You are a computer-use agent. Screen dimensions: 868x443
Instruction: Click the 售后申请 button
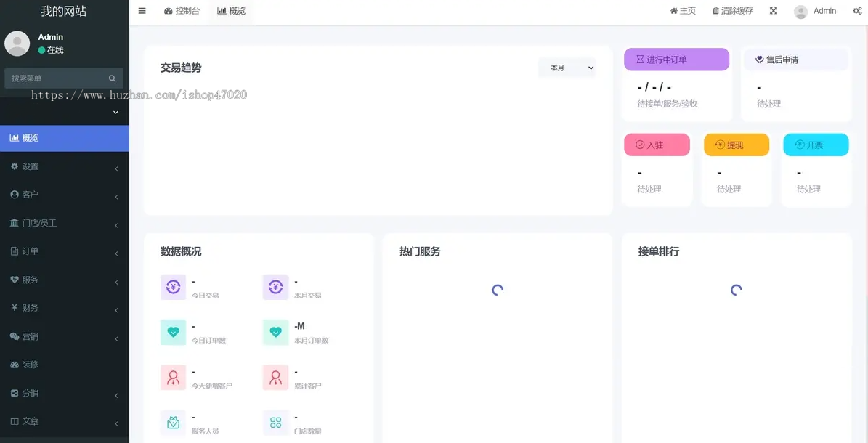(796, 60)
